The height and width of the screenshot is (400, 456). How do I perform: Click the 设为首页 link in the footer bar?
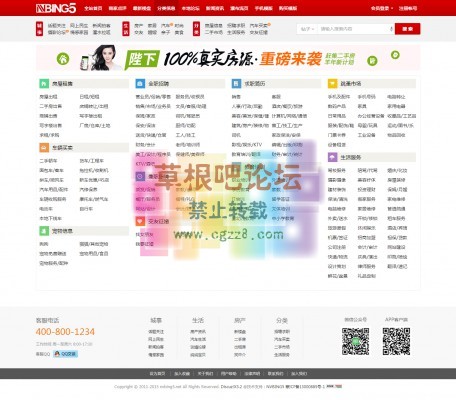click(157, 374)
